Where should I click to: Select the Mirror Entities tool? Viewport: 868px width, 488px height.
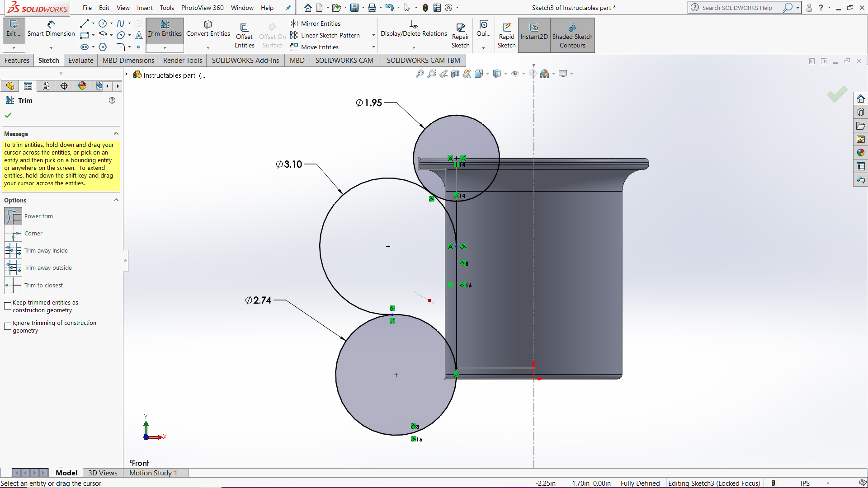point(321,23)
